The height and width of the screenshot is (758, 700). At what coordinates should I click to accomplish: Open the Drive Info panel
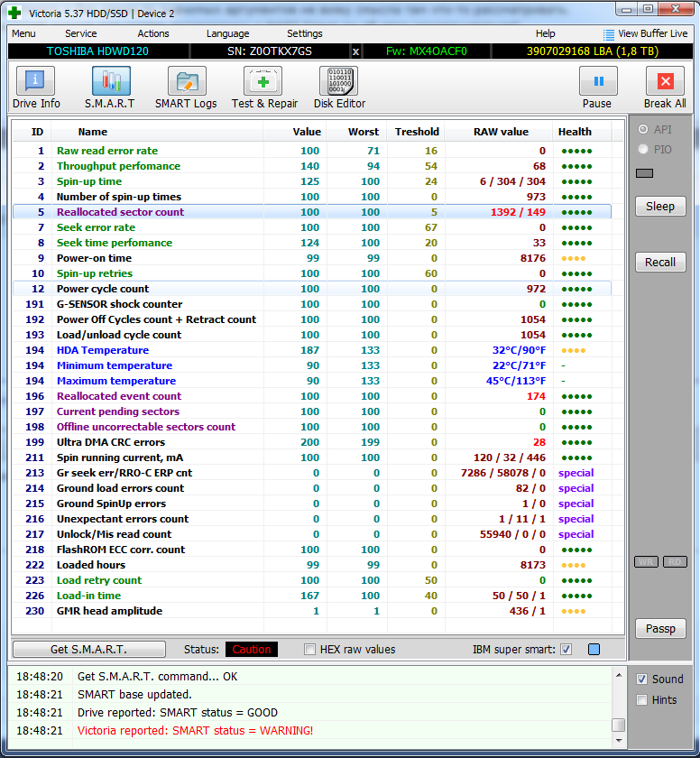point(36,88)
